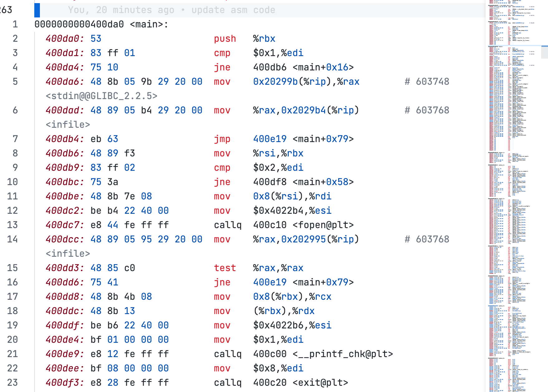The height and width of the screenshot is (392, 548).
Task: Click the <exit@plt> call target
Action: pos(320,383)
